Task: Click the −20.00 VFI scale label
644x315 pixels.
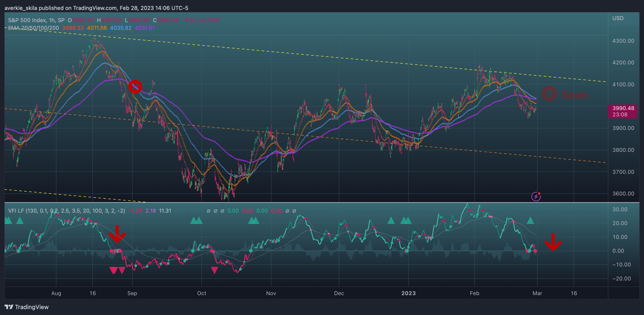Action: click(621, 278)
